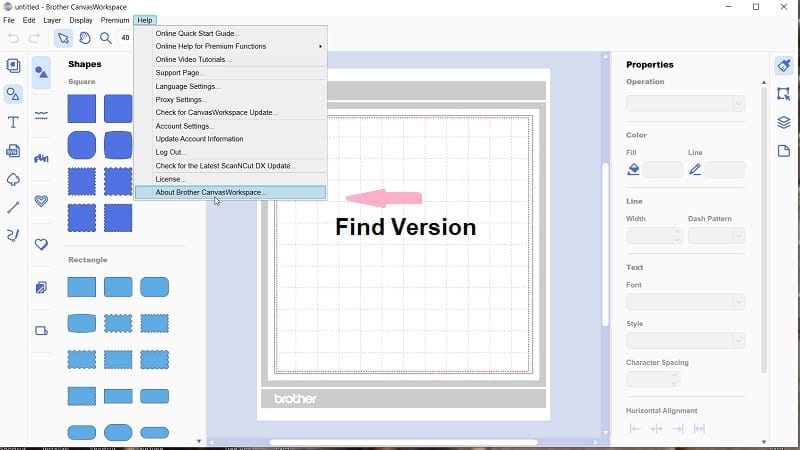Click the Character Spacing stepper field
The image size is (800, 450).
(653, 379)
